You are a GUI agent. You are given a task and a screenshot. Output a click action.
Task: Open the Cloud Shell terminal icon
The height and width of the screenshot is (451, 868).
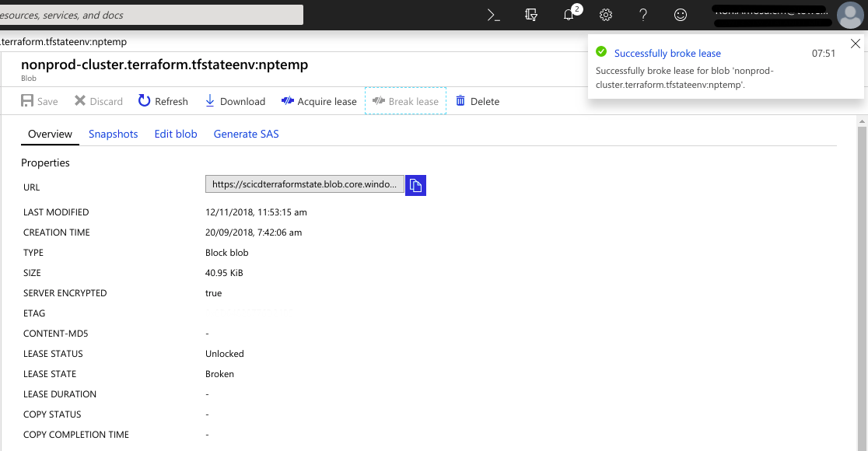[493, 15]
